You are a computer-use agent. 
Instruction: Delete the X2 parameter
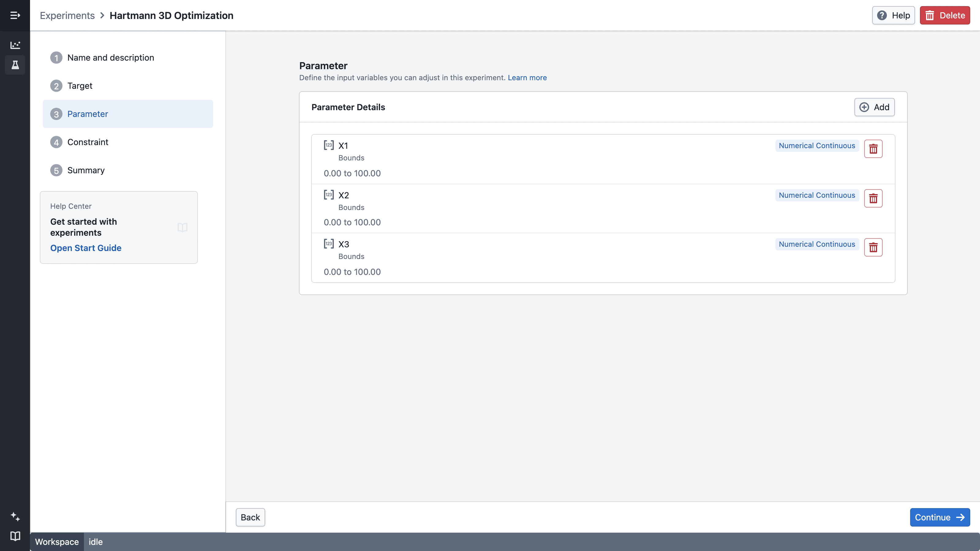tap(873, 198)
